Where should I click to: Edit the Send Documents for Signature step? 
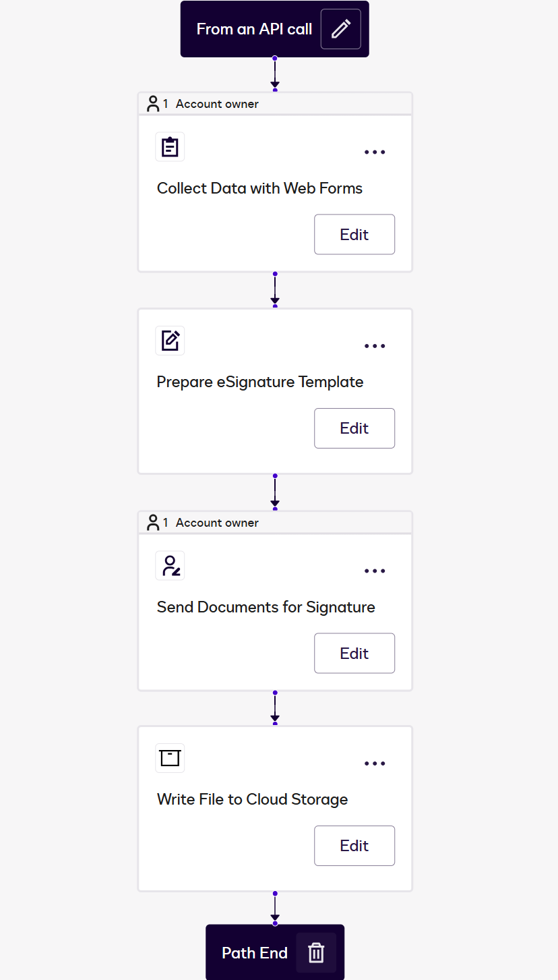point(354,653)
